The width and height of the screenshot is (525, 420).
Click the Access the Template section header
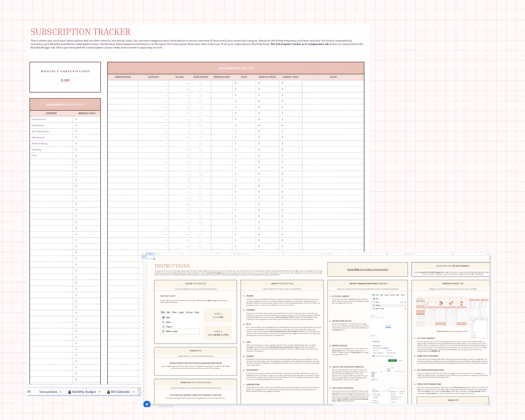[195, 283]
